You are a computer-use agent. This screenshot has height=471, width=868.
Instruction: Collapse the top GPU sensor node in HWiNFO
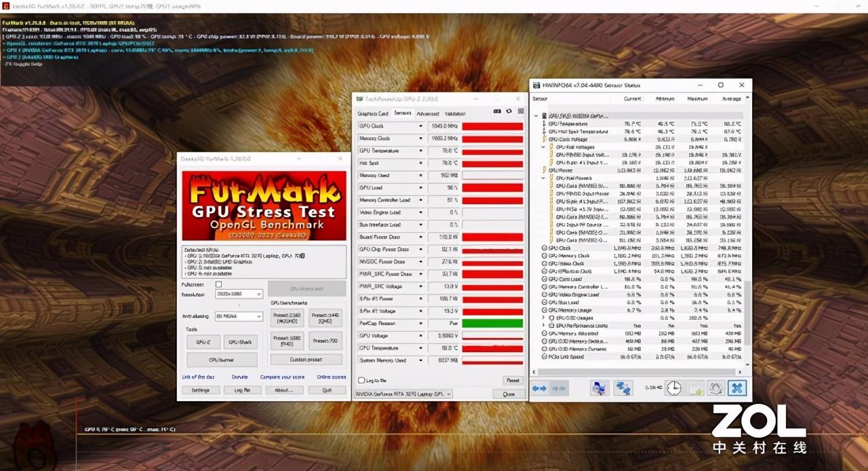click(x=536, y=116)
